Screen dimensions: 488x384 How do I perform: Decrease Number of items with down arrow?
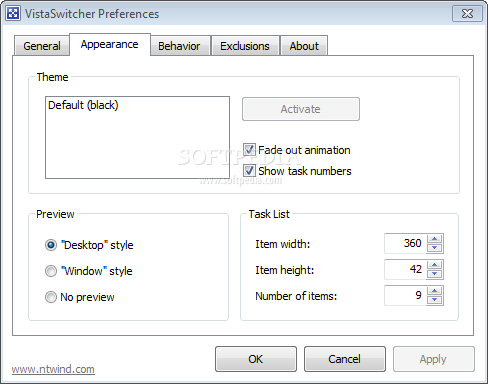point(434,300)
